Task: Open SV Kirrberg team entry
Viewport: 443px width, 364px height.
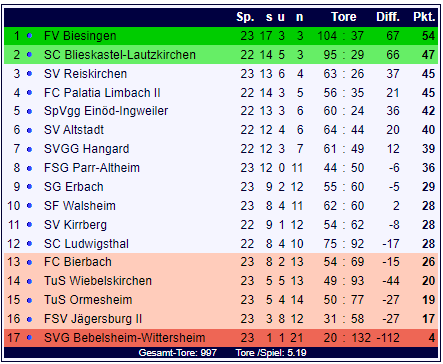Action: (75, 225)
